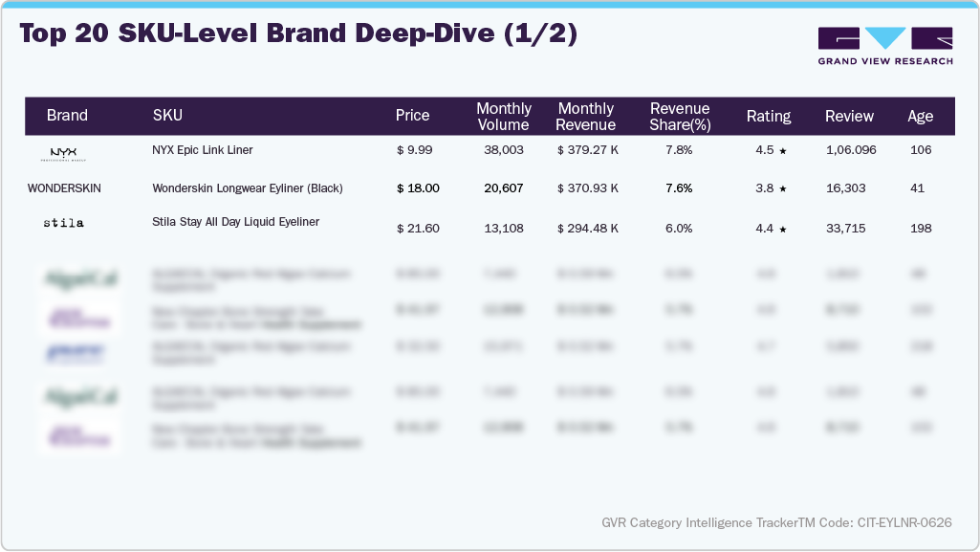Click the 20,607 monthly volume value

504,188
